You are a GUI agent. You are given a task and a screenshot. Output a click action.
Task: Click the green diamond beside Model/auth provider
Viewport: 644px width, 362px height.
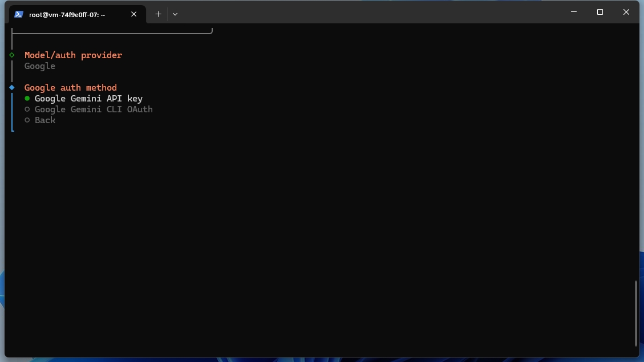pos(12,55)
